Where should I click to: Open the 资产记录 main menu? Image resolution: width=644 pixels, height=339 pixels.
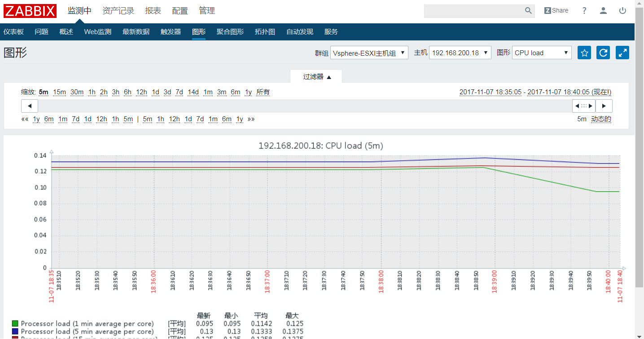(x=118, y=11)
